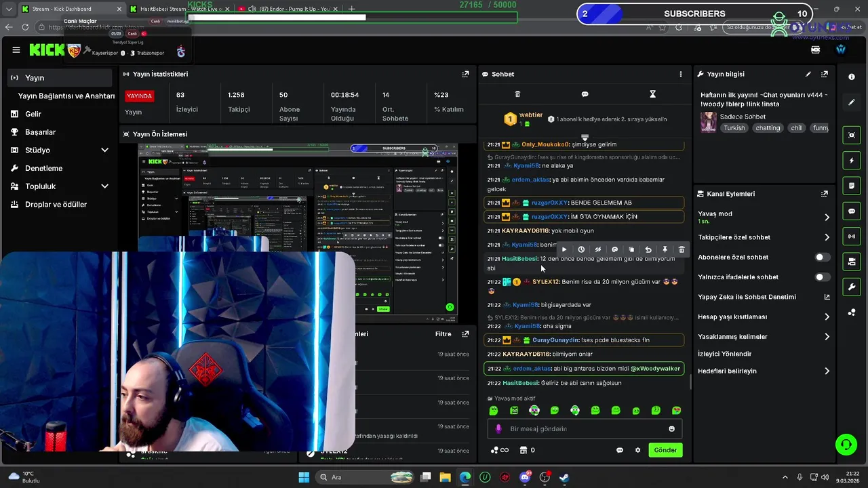Click the purple microphone icon in message box
Viewport: 868px width, 488px height.
[x=498, y=429]
